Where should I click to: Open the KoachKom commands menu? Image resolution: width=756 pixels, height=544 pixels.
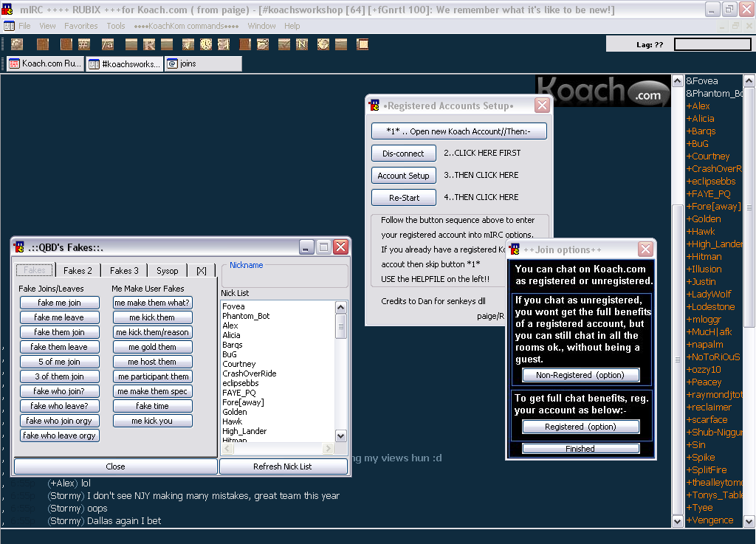pos(186,26)
